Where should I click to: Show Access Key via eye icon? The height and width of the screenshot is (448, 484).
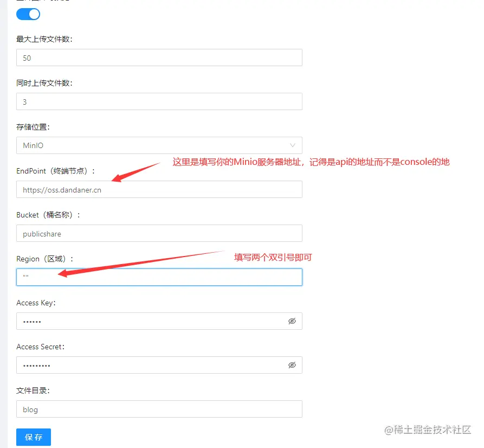pyautogui.click(x=292, y=321)
